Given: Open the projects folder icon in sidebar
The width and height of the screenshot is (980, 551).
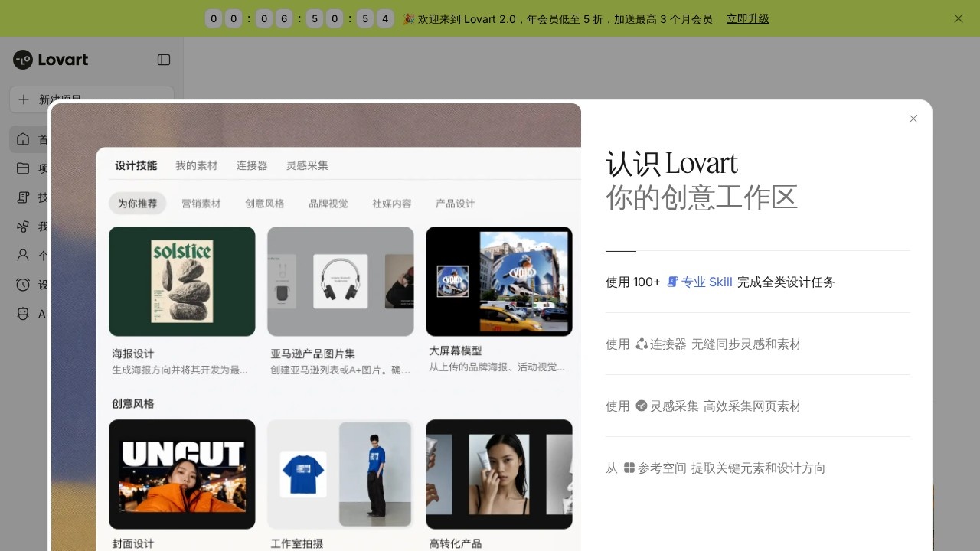Looking at the screenshot, I should tap(23, 168).
